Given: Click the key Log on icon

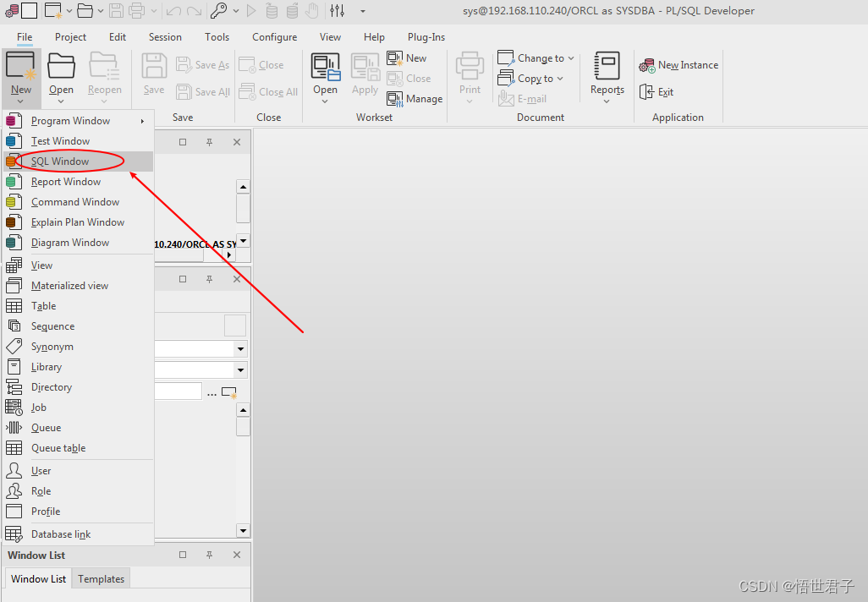Looking at the screenshot, I should 219,10.
